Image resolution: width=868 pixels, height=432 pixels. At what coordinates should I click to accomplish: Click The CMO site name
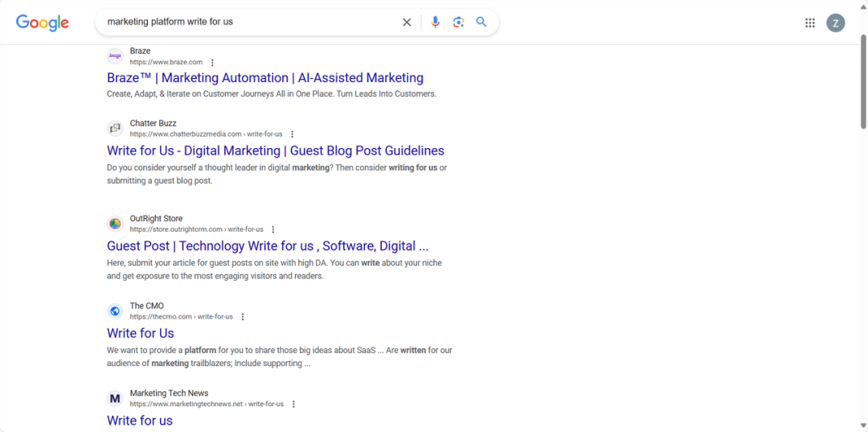(x=147, y=306)
